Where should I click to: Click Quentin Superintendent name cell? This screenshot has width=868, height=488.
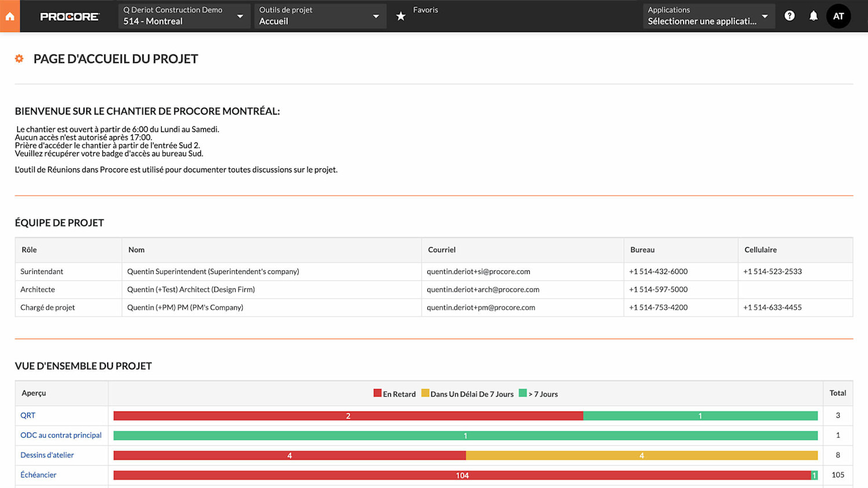pos(272,271)
